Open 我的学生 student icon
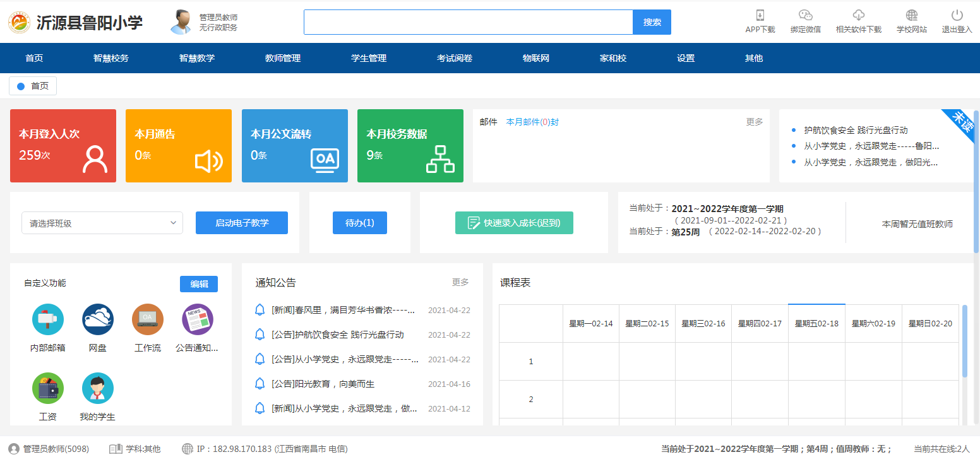Image resolution: width=980 pixels, height=457 pixels. click(x=98, y=389)
